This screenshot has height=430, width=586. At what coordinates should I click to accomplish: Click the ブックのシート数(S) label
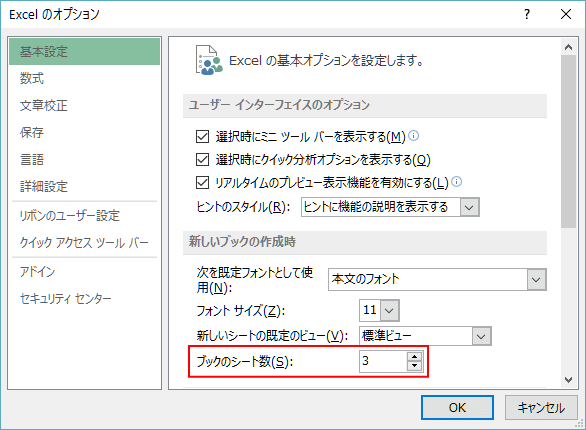click(245, 361)
